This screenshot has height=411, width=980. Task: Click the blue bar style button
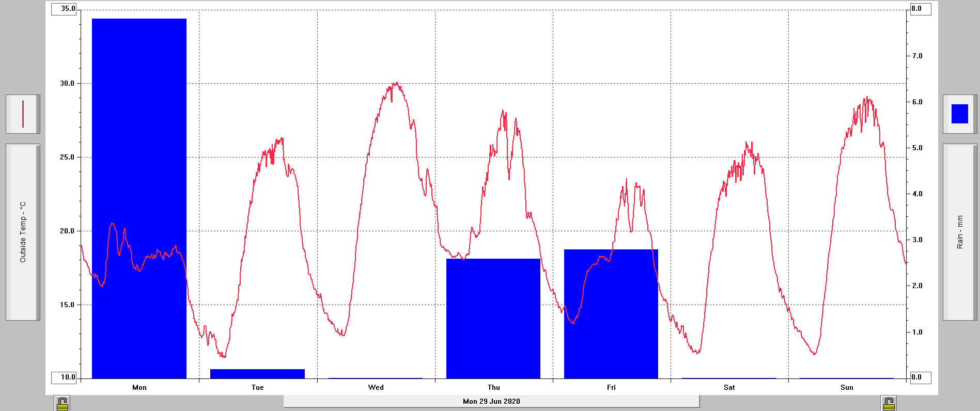(959, 114)
